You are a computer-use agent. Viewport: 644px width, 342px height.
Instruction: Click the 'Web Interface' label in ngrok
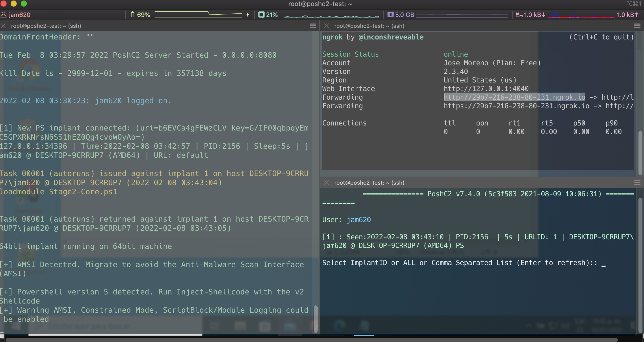coord(348,89)
